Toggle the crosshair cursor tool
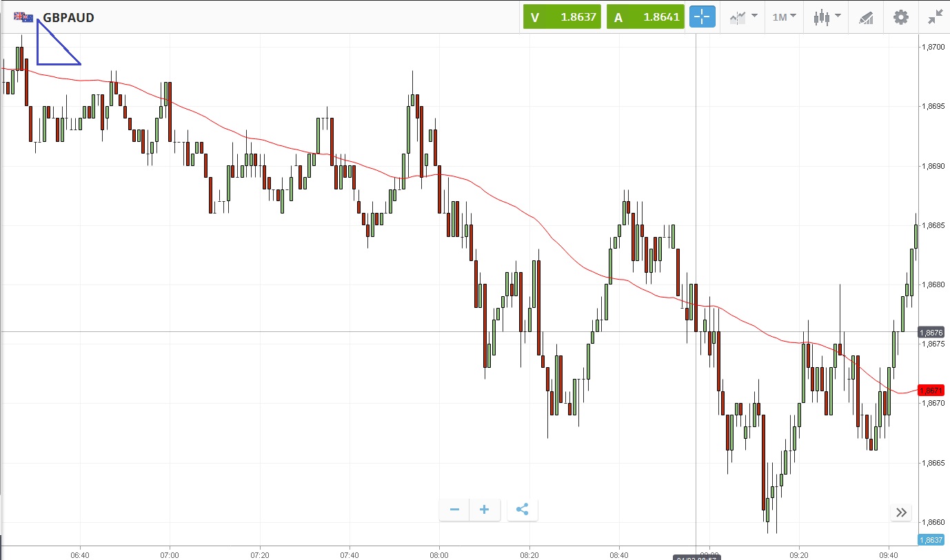 pyautogui.click(x=703, y=17)
